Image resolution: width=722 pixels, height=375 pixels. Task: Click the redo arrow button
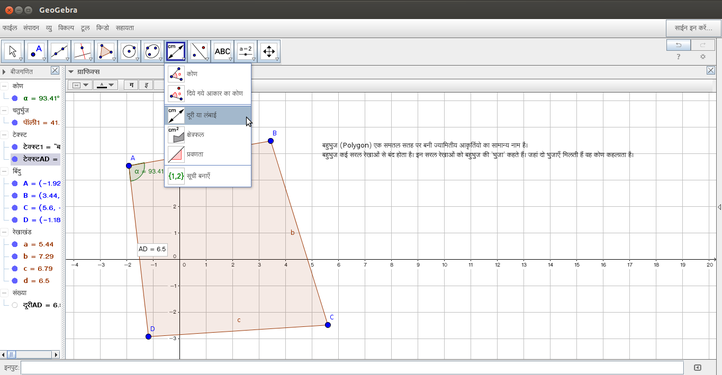(703, 45)
